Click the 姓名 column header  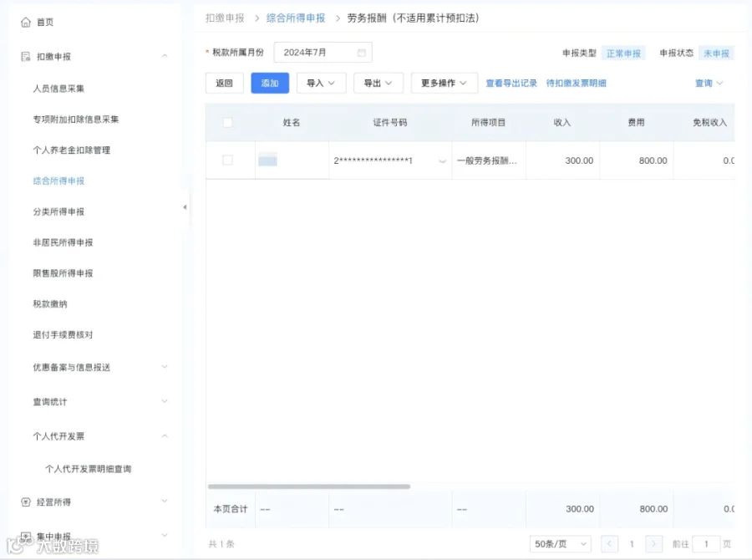[292, 122]
